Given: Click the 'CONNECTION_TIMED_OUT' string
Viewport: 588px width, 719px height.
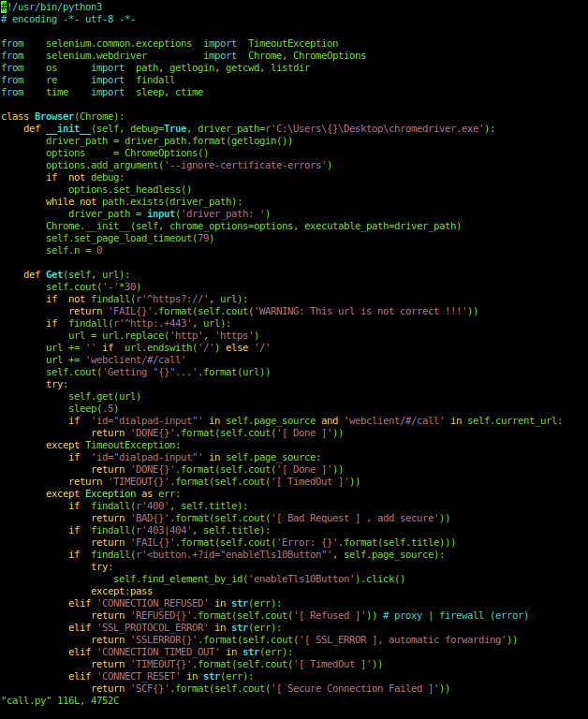Looking at the screenshot, I should point(158,652).
